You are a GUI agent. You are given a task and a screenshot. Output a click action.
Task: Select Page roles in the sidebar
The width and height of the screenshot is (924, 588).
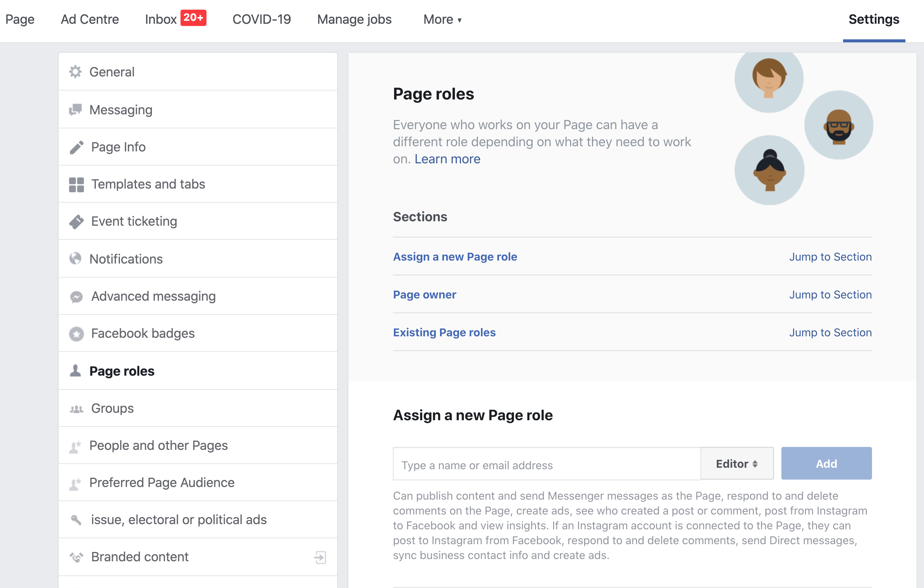[x=122, y=370]
